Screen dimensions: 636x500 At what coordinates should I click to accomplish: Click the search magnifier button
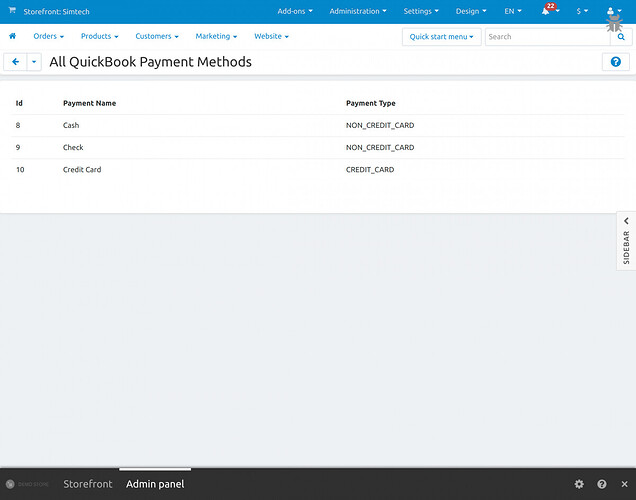(620, 36)
